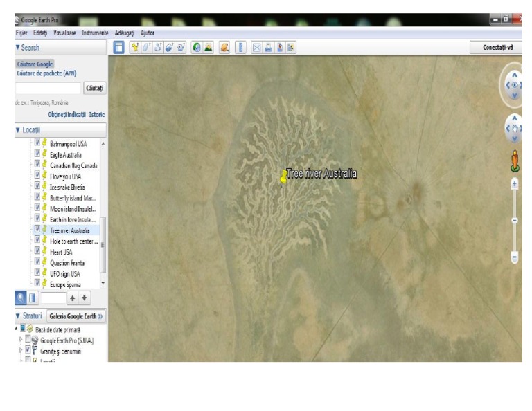Select the Record a Tour tool
Image resolution: width=532 pixels, height=411 pixels.
coord(181,48)
